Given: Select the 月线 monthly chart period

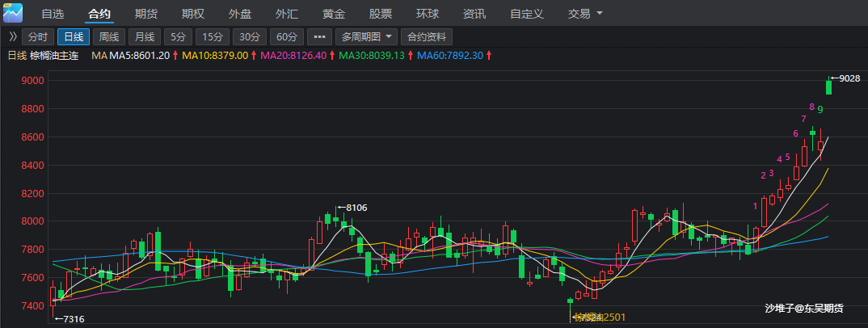Looking at the screenshot, I should pos(145,37).
